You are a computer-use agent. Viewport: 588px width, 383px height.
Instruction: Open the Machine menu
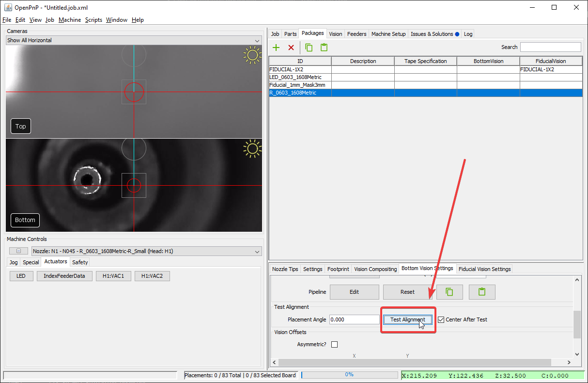[x=70, y=20]
